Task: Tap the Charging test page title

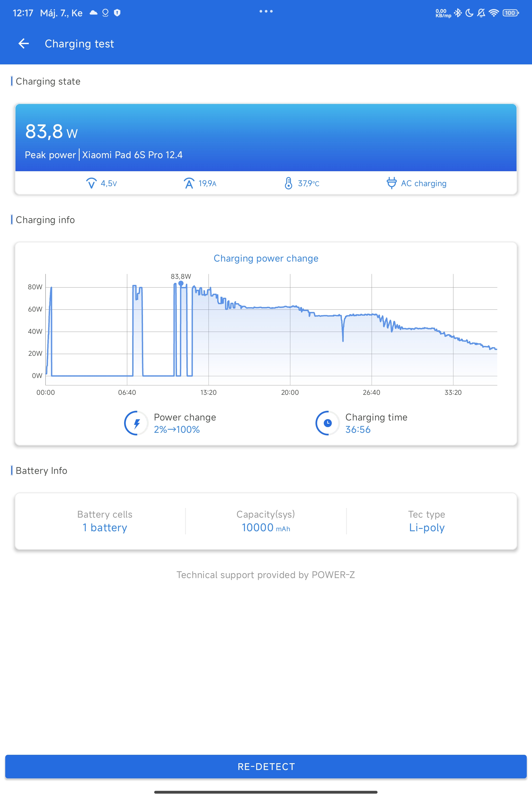Action: [79, 44]
